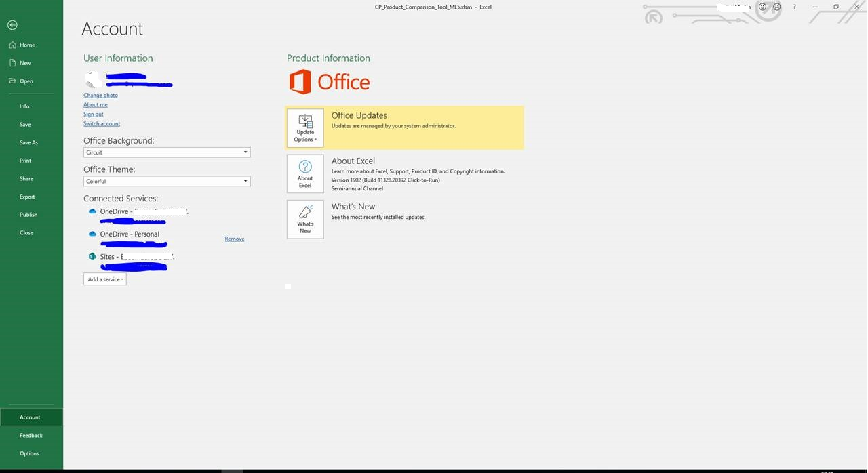The image size is (868, 473).
Task: Click the Change photo link
Action: pos(100,96)
